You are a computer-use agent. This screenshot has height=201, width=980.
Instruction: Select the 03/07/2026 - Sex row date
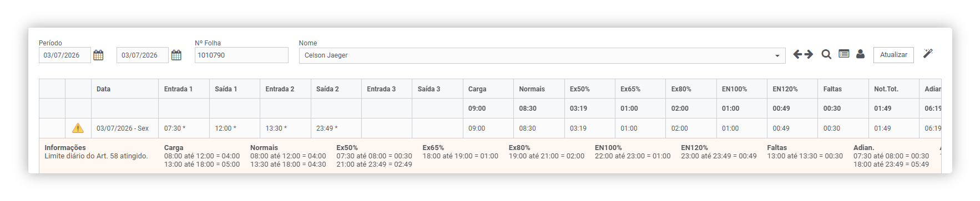[x=123, y=128]
